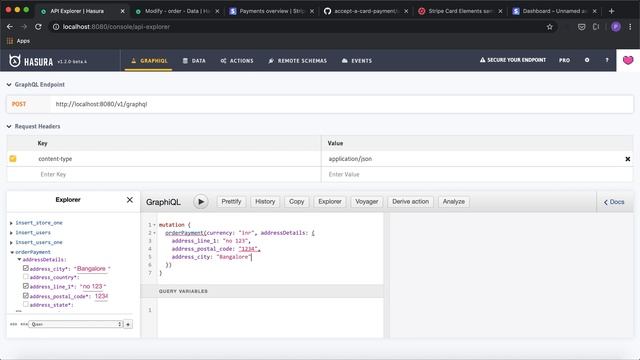Screen dimensions: 640x360
Task: Check address_state field in Explorer
Action: click(26, 304)
